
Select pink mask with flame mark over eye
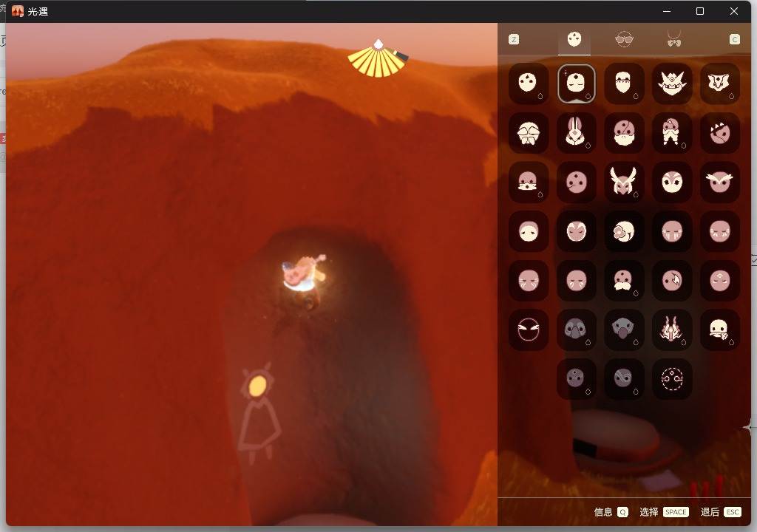[x=671, y=281]
